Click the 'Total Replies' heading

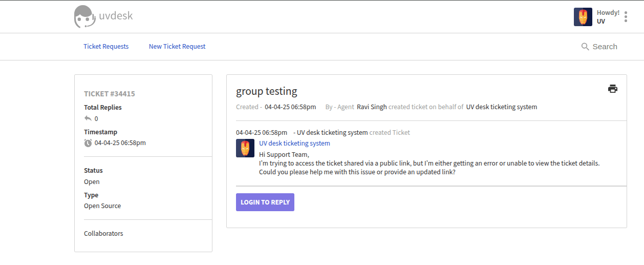[103, 108]
